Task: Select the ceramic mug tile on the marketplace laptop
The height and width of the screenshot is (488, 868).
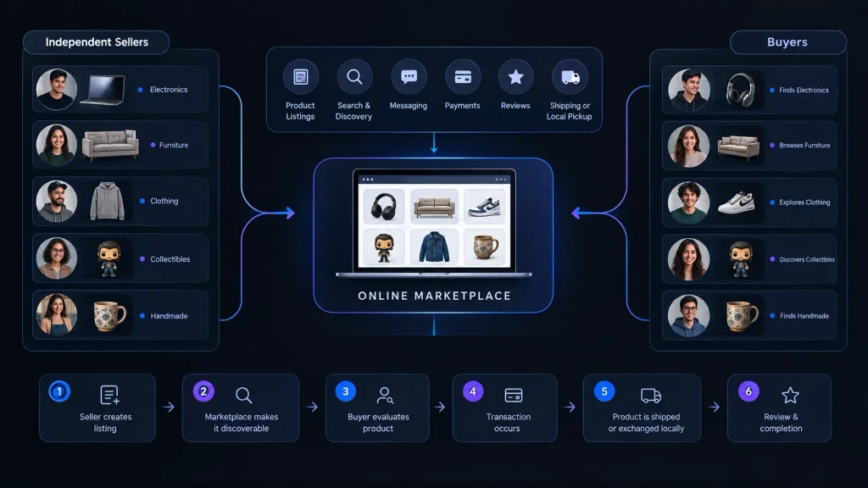Action: (484, 247)
